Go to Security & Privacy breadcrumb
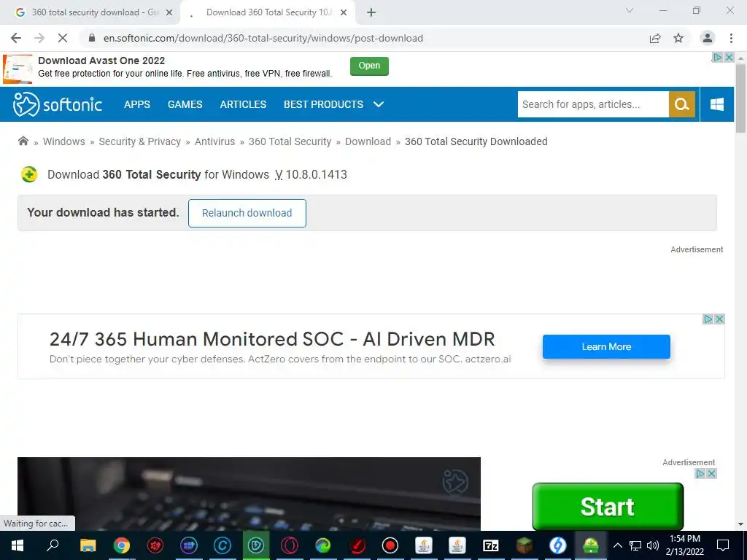 (139, 141)
